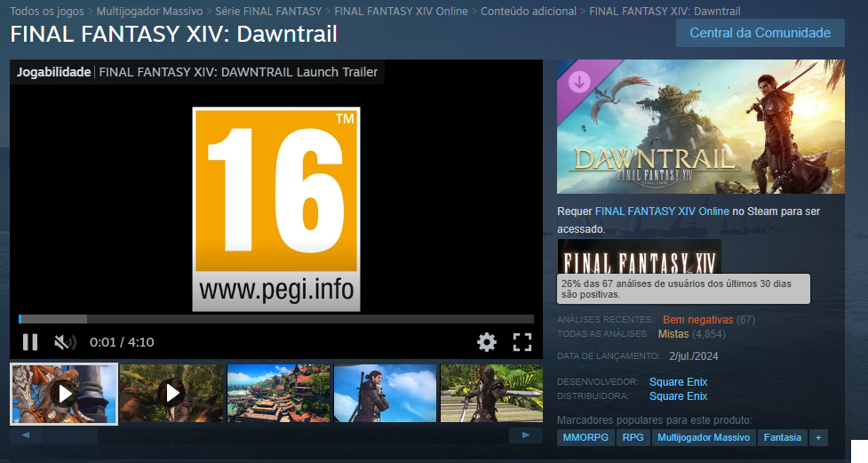
Task: Open Conteúdo adicional breadcrumb
Action: (528, 11)
